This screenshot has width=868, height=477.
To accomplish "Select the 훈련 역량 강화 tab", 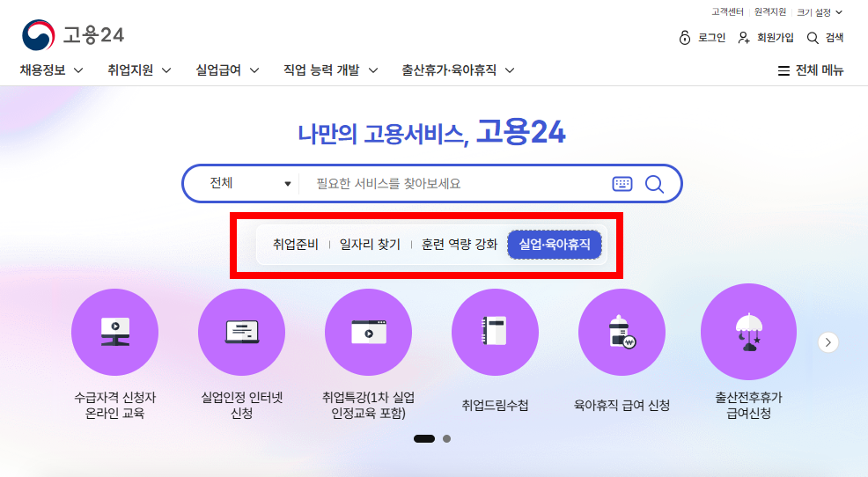I will pos(460,245).
